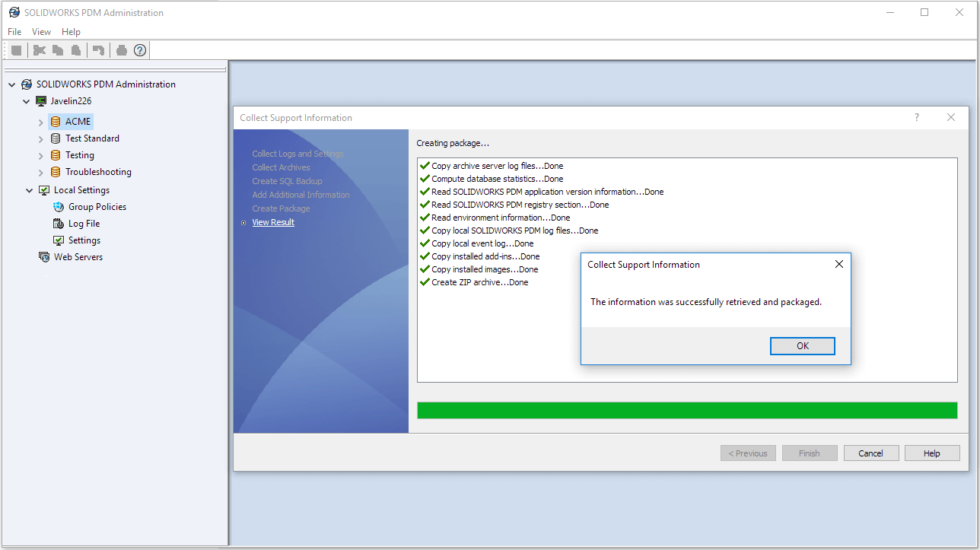Click the Previous button in the wizard
Screen dimensions: 980x550
point(749,453)
